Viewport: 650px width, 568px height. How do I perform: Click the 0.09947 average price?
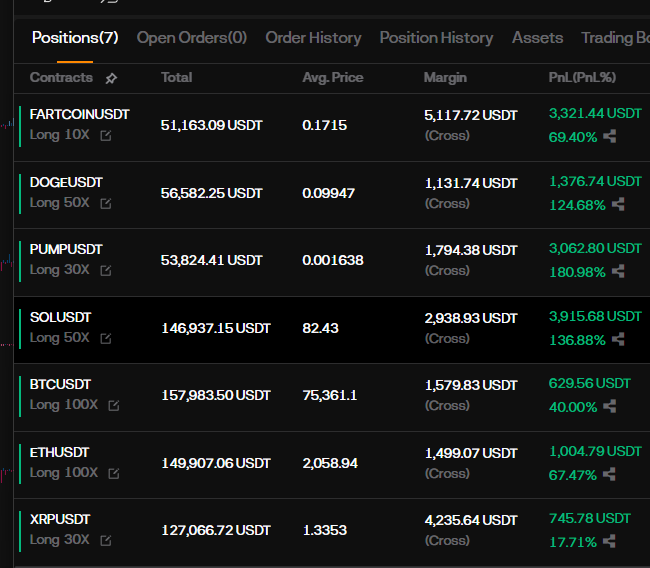pyautogui.click(x=329, y=193)
